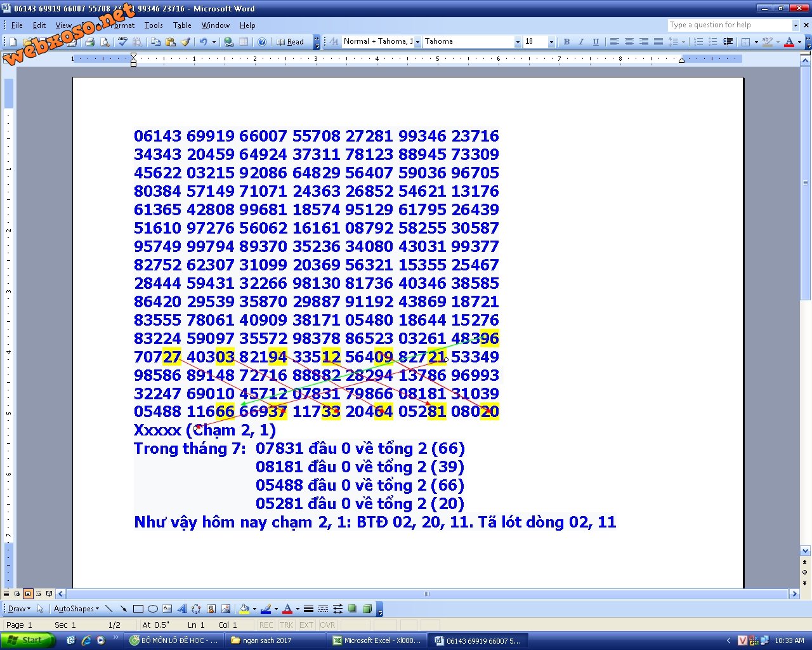812x650 pixels.
Task: Open Styles and Formatting pane icon
Action: [x=334, y=42]
